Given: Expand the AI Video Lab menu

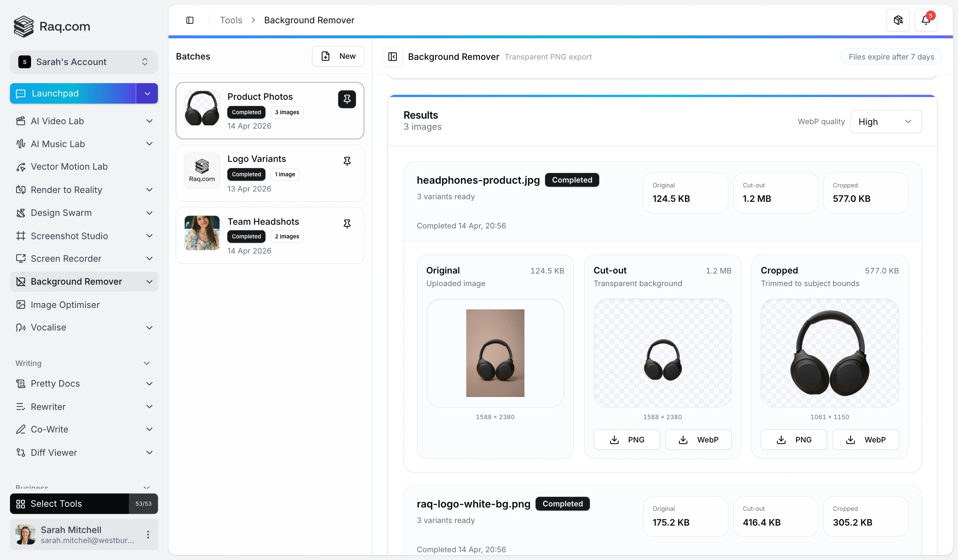Looking at the screenshot, I should coord(149,121).
